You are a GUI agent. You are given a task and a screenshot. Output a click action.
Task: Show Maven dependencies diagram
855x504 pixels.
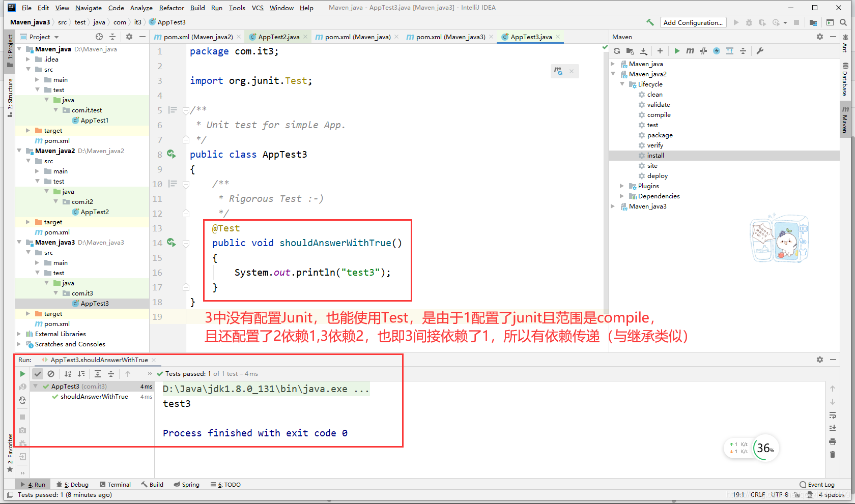(730, 51)
